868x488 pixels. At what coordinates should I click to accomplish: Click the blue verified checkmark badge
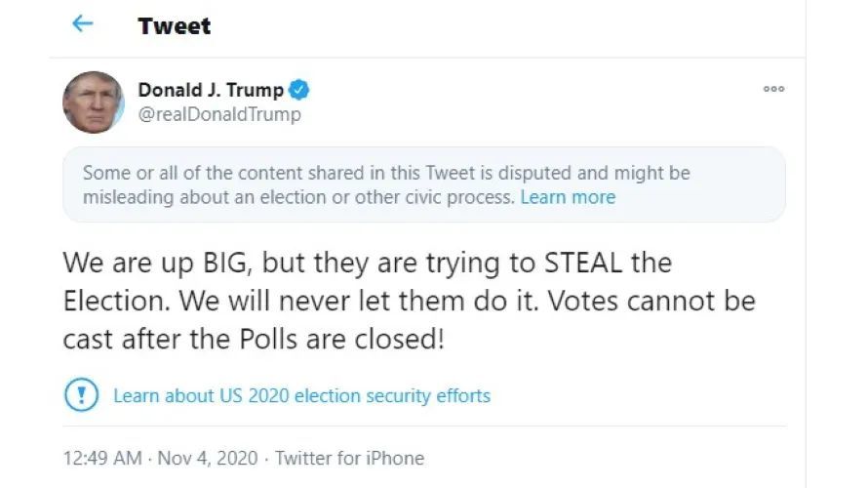pos(299,90)
